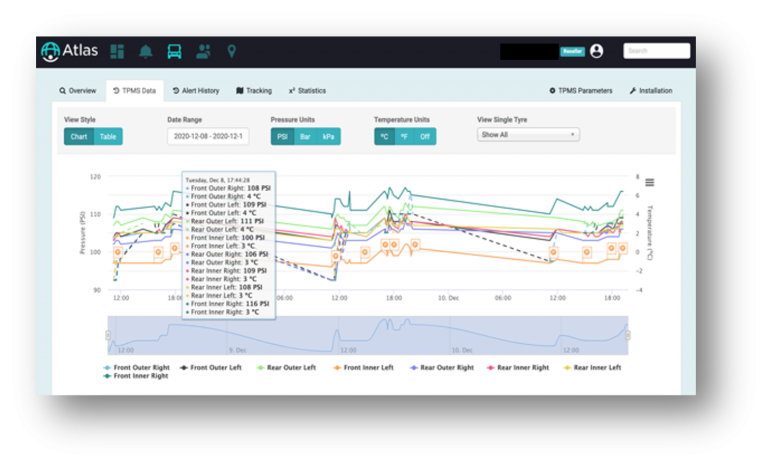
Task: Open the Date Range picker field
Action: pyautogui.click(x=208, y=136)
